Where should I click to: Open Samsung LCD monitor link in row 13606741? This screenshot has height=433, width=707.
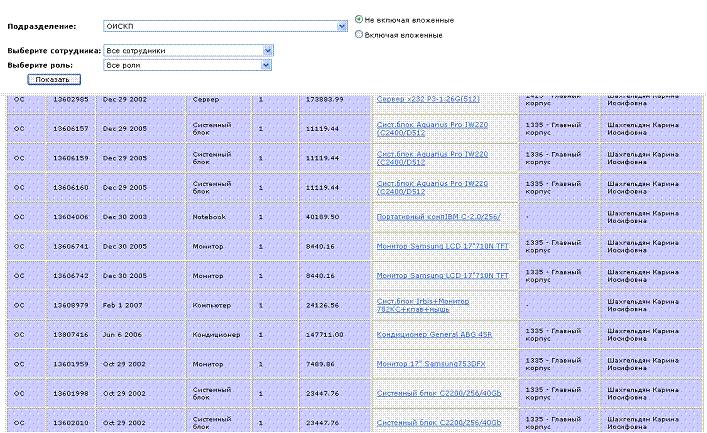pyautogui.click(x=442, y=245)
